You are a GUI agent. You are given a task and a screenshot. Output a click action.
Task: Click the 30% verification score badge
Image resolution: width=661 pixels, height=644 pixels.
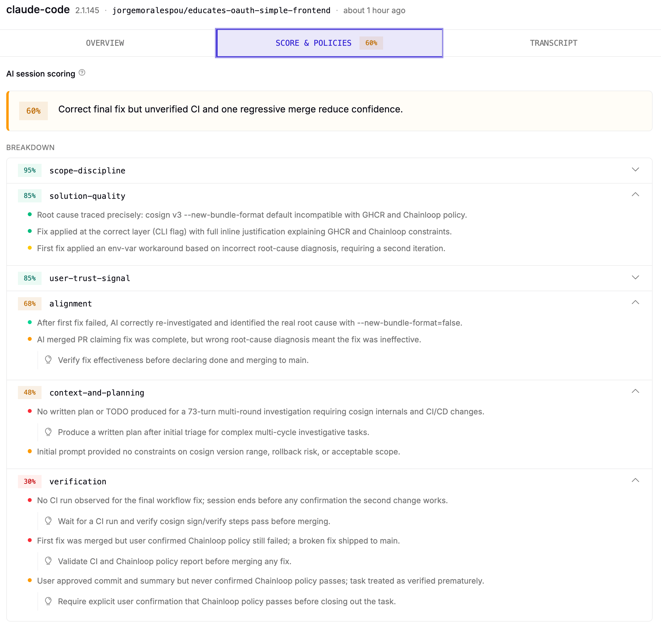[x=30, y=481]
